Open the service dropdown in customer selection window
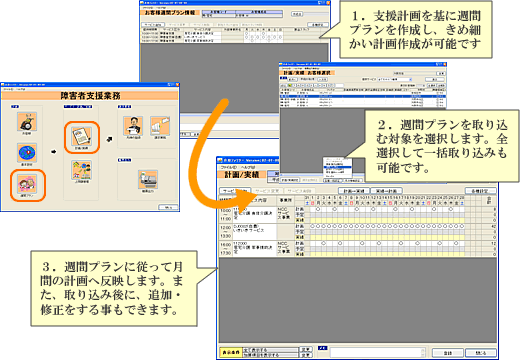The image size is (520, 360). 395,79
